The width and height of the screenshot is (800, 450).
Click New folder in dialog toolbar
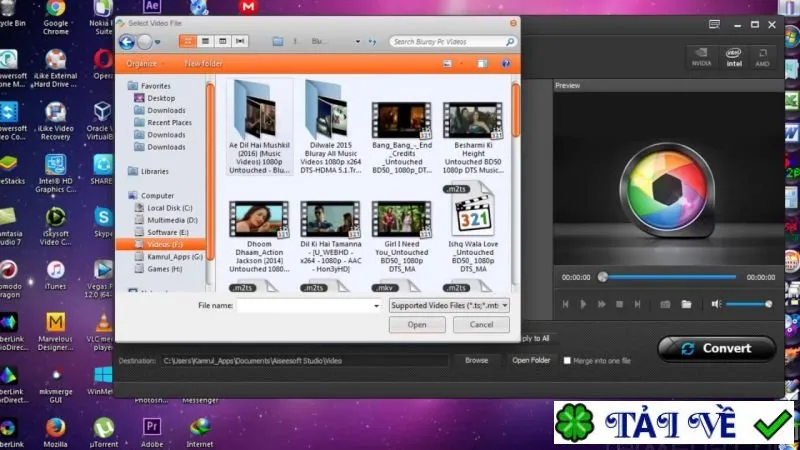tap(203, 64)
